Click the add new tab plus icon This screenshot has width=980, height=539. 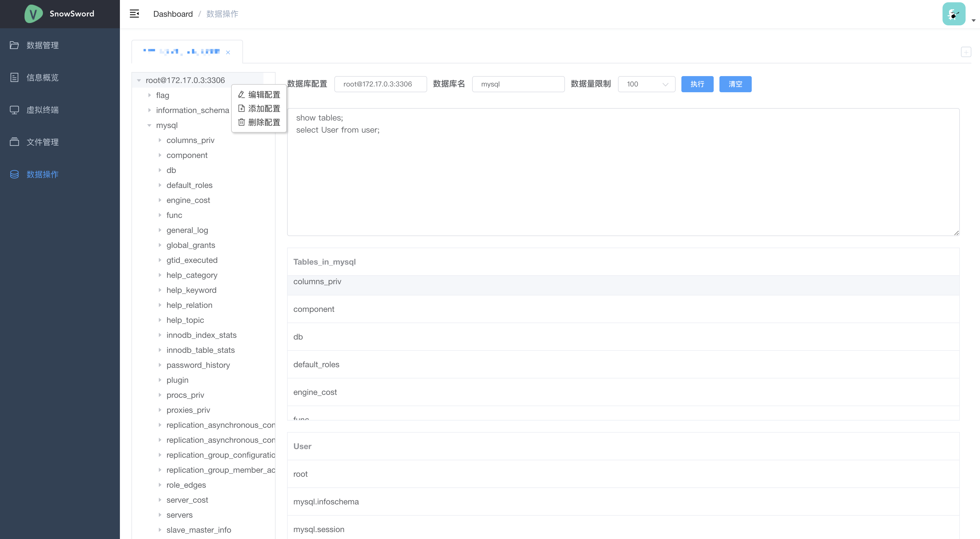[x=966, y=52]
